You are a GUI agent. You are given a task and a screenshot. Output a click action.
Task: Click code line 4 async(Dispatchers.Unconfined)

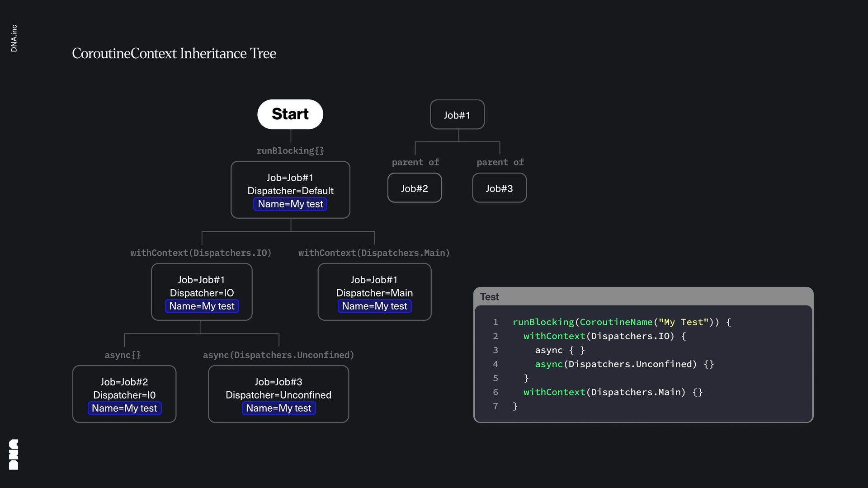(624, 364)
